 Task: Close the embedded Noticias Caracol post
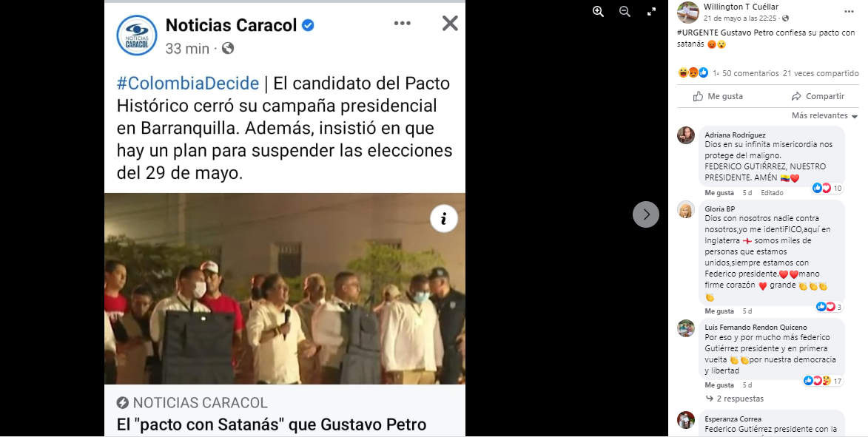[x=450, y=23]
